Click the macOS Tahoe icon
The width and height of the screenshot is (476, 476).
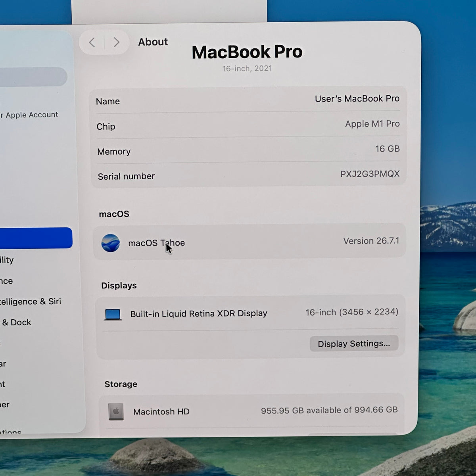(110, 243)
